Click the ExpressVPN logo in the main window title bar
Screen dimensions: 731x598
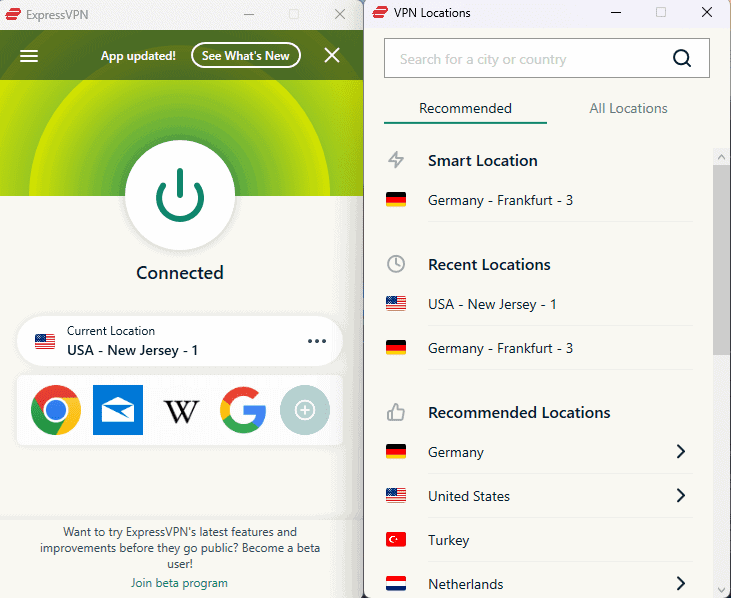point(13,14)
